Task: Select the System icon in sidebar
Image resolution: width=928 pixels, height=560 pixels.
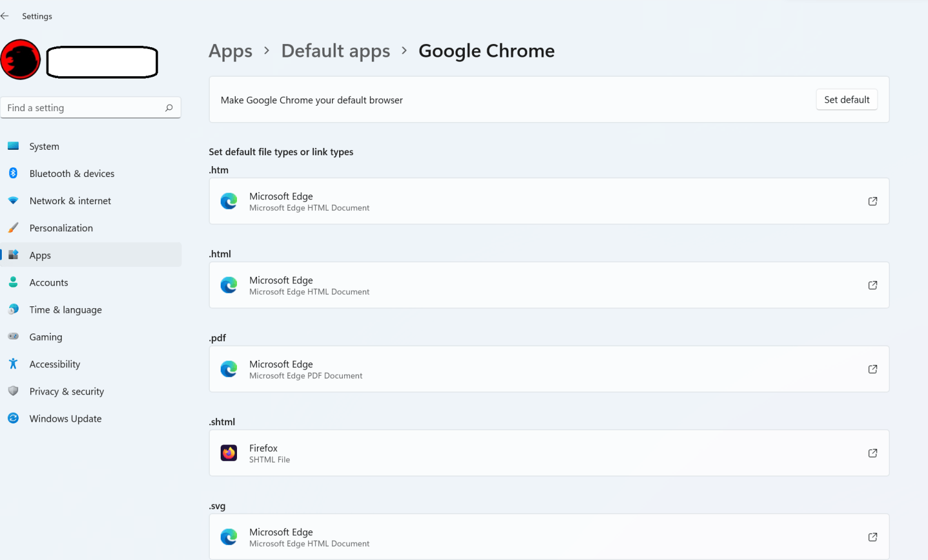Action: [13, 146]
